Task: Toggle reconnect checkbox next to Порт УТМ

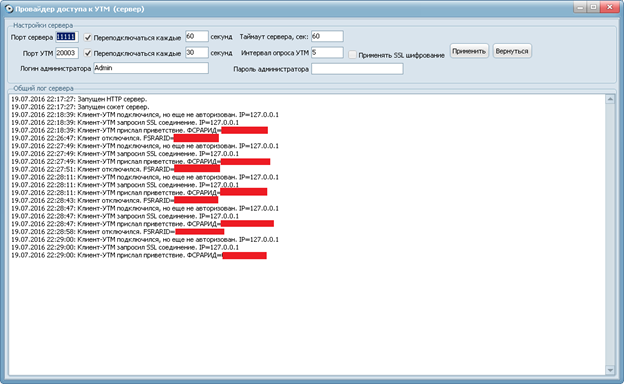Action: coord(88,53)
